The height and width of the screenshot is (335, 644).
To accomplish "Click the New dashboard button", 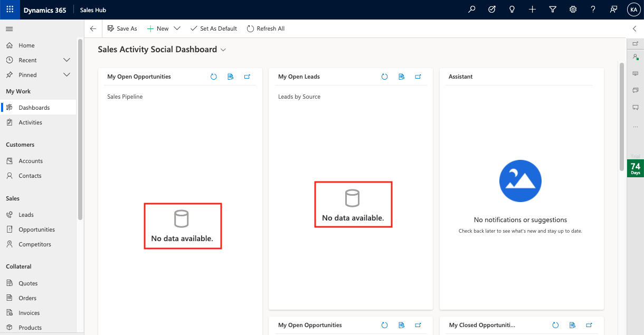I will coord(158,28).
